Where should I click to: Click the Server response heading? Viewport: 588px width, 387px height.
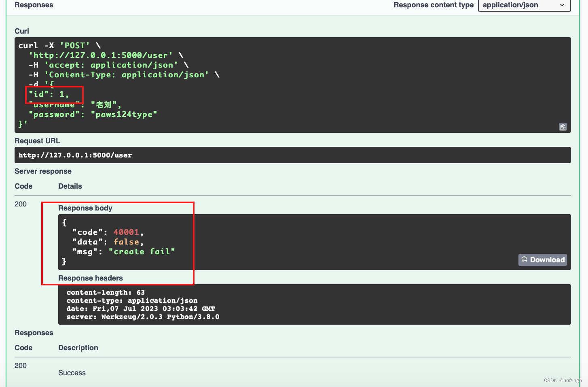click(x=43, y=171)
